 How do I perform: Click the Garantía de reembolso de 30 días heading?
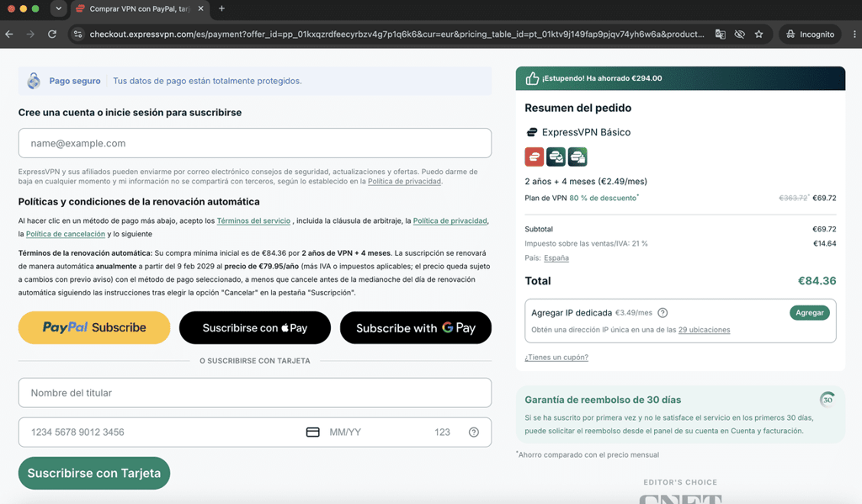(603, 400)
